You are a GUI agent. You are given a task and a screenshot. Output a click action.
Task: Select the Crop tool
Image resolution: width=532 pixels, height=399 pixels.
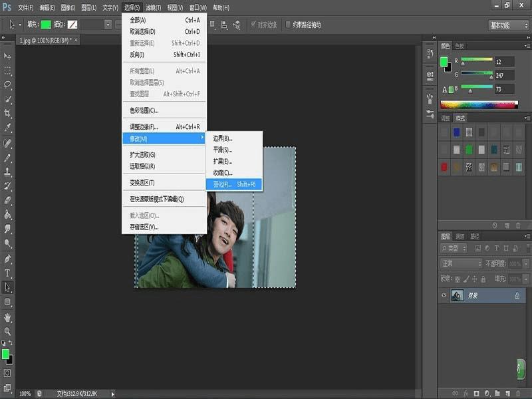click(8, 113)
